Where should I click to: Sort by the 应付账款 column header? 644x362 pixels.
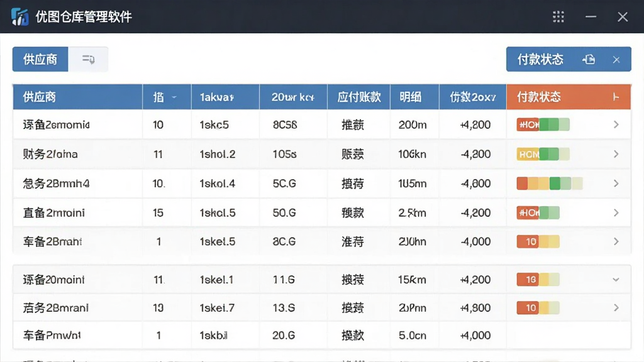[358, 97]
